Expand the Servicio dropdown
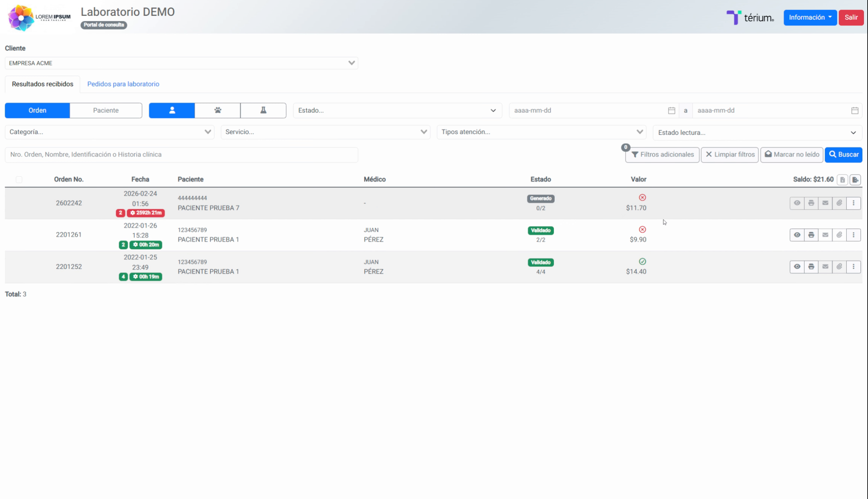The height and width of the screenshot is (499, 868). 326,132
